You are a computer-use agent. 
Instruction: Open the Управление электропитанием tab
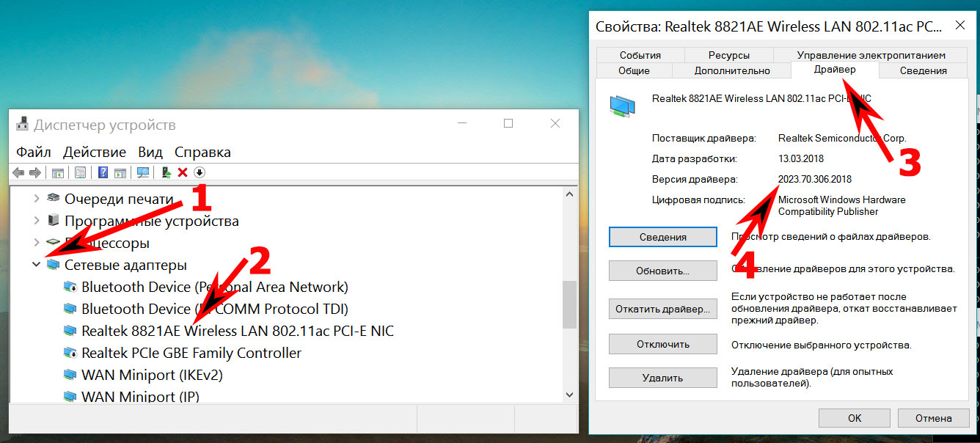pyautogui.click(x=871, y=55)
